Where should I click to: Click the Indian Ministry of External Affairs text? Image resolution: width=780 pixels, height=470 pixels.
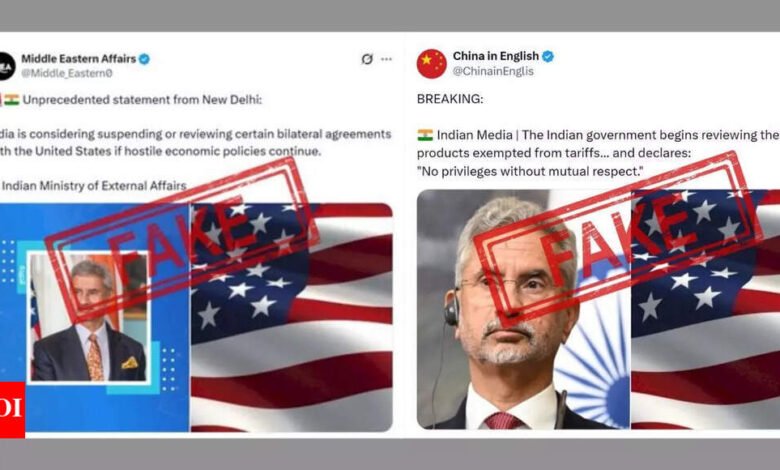pyautogui.click(x=94, y=186)
